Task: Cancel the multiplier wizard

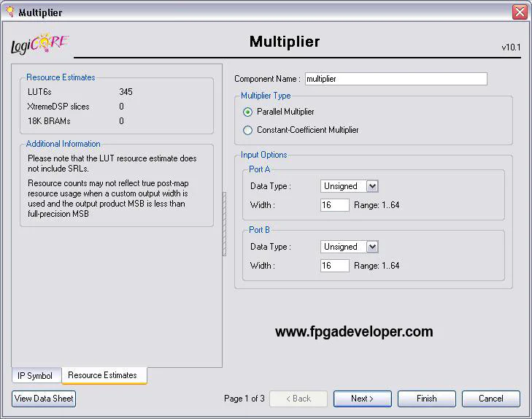Action: 490,399
